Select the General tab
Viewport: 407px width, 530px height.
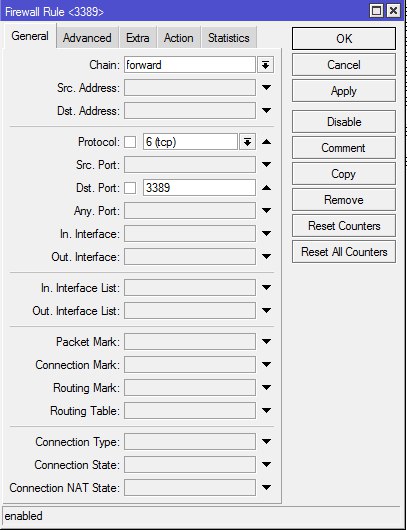point(30,36)
